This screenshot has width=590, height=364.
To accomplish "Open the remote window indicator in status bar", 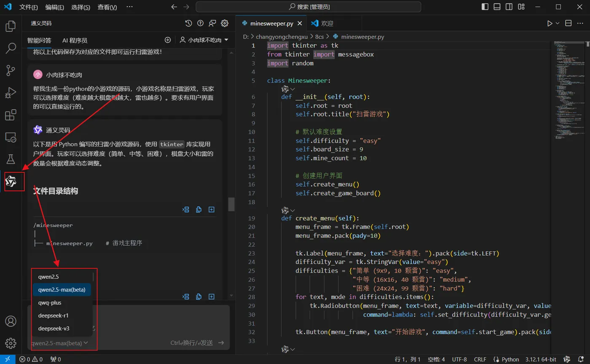I will point(8,359).
